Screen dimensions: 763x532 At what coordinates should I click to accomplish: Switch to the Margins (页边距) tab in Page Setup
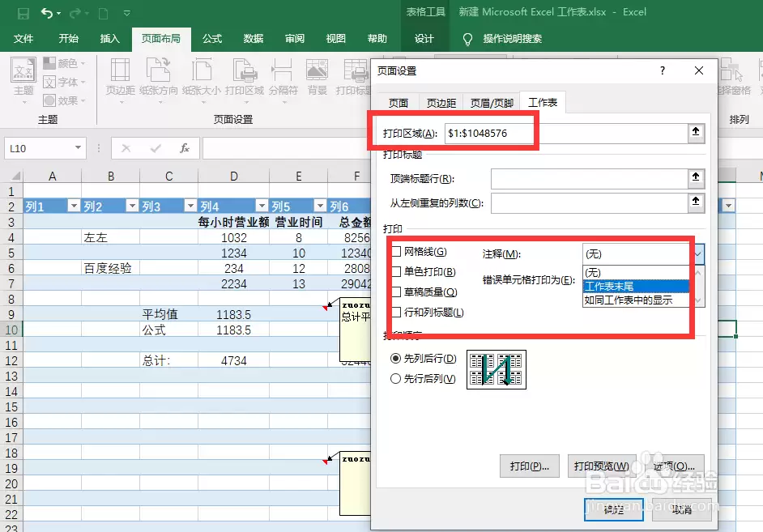[x=441, y=103]
